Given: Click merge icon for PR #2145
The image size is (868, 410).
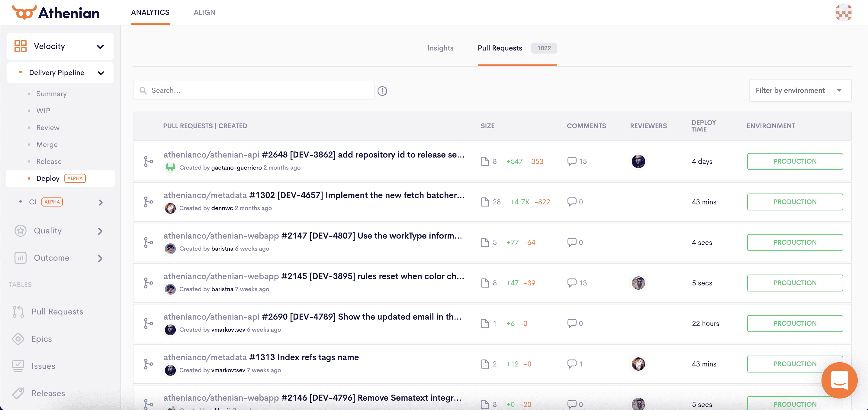Looking at the screenshot, I should [x=148, y=283].
